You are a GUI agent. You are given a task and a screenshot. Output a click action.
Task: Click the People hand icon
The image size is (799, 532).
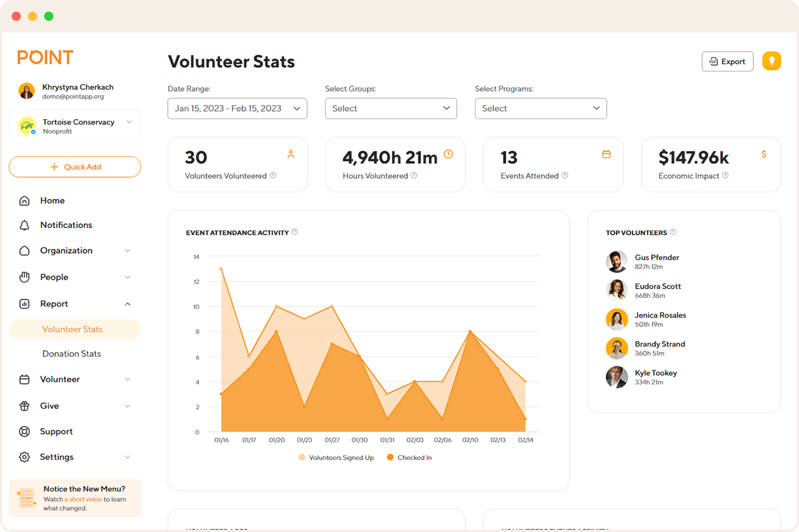[x=24, y=277]
